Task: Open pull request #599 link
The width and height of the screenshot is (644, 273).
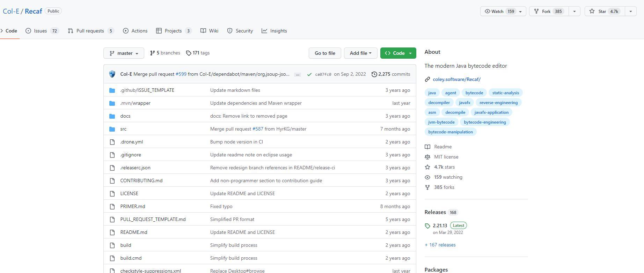Action: coord(181,74)
